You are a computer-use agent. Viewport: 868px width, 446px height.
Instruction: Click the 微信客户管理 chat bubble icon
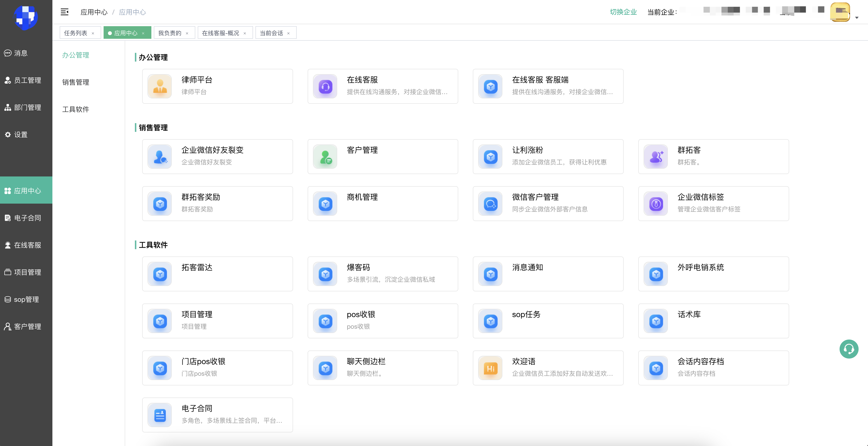490,204
